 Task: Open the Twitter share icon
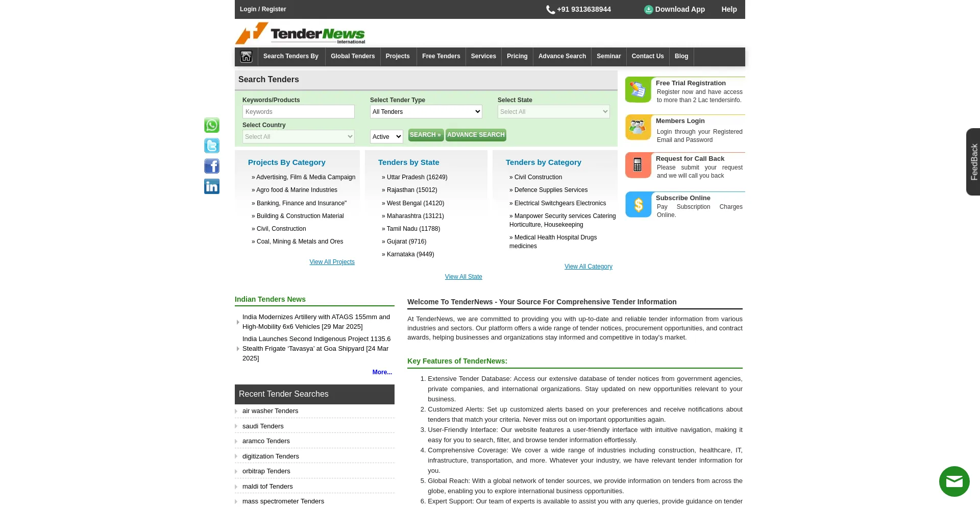pyautogui.click(x=212, y=146)
